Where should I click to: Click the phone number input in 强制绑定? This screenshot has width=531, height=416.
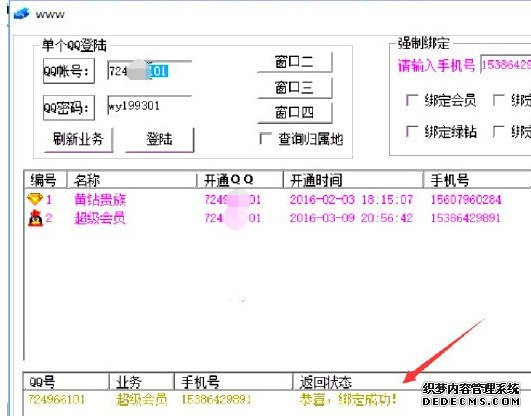coord(506,64)
